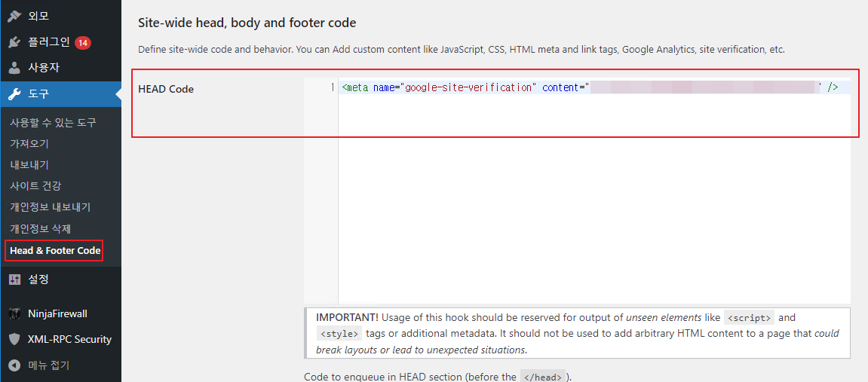Click the Plugins (플러그인) plug icon
Image resolution: width=868 pixels, height=382 pixels.
pos(14,42)
